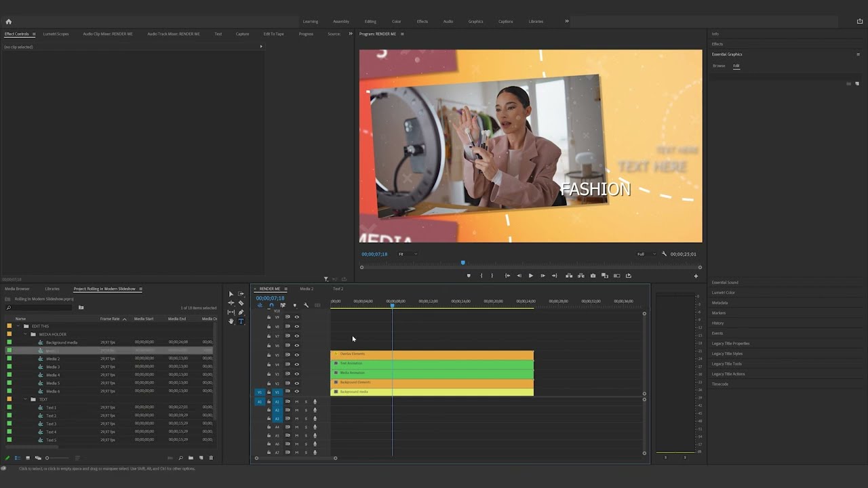Click the trash Clear icon in Project panel
868x488 pixels.
tap(211, 458)
